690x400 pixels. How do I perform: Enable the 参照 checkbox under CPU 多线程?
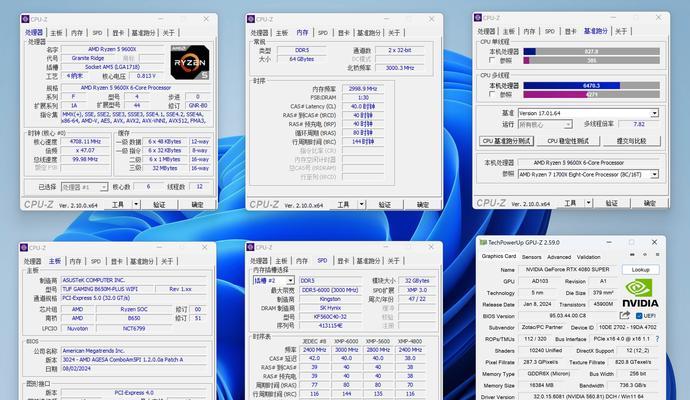point(492,94)
